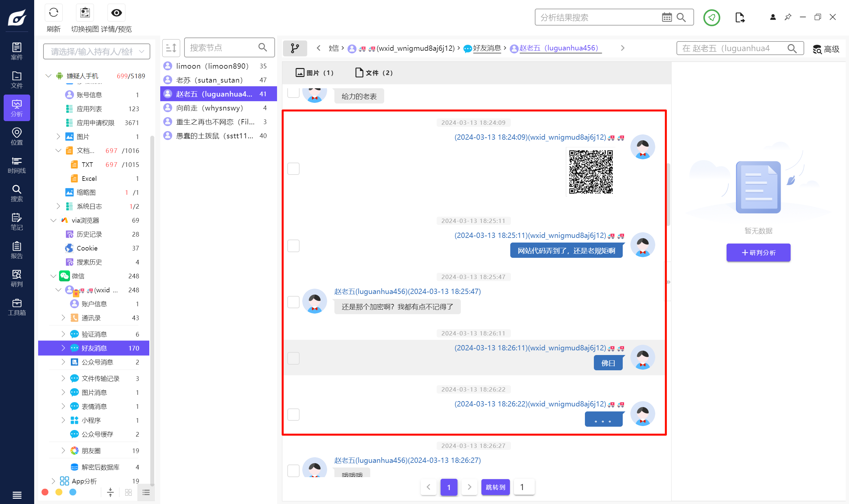Click the grid view icon at tree bottom

point(128,492)
